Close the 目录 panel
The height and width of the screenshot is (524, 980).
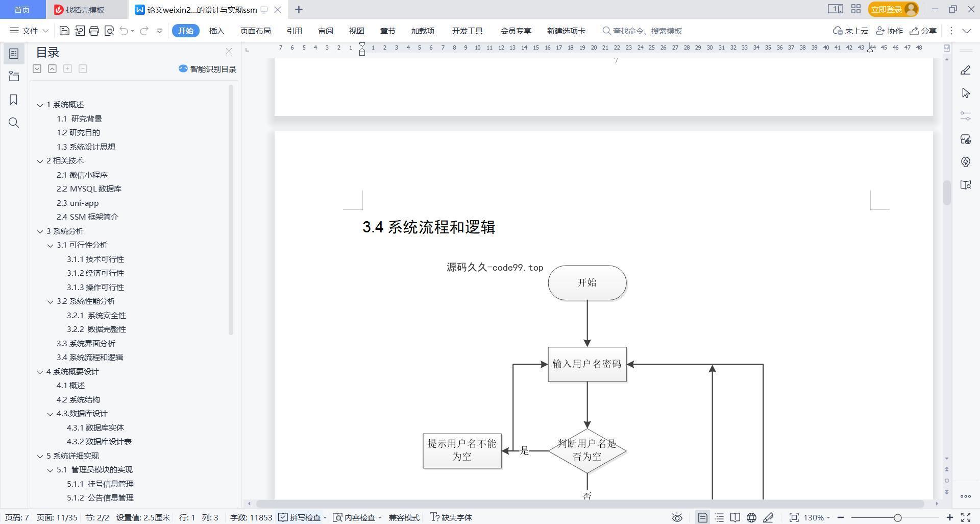point(229,52)
